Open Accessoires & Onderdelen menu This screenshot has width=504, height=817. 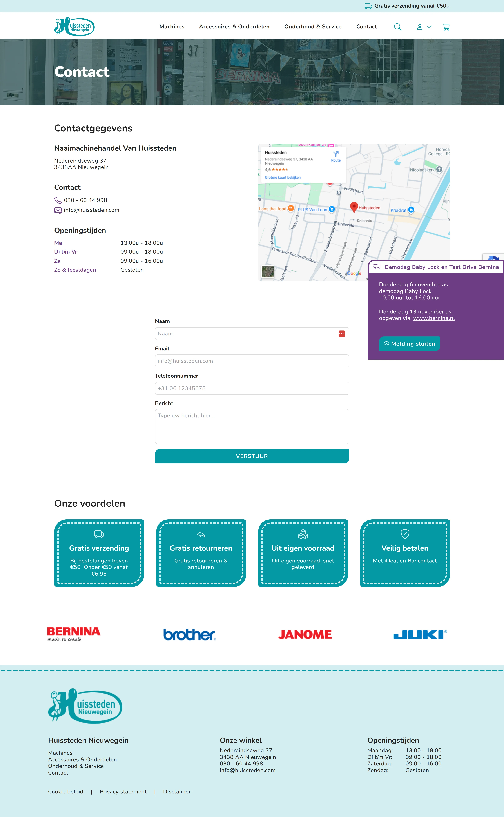234,27
